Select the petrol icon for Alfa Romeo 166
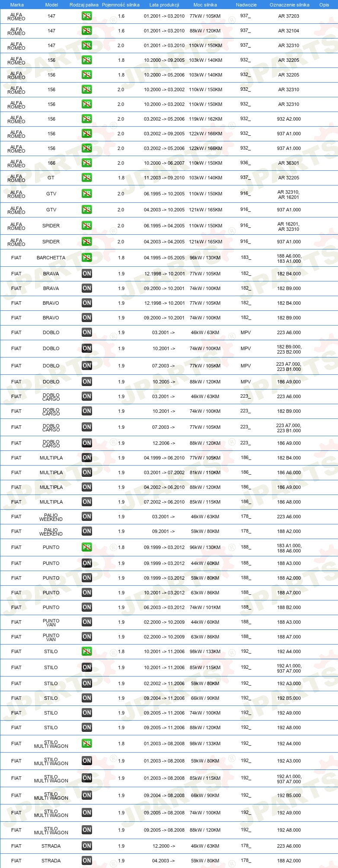This screenshot has width=338, height=868. (x=86, y=163)
